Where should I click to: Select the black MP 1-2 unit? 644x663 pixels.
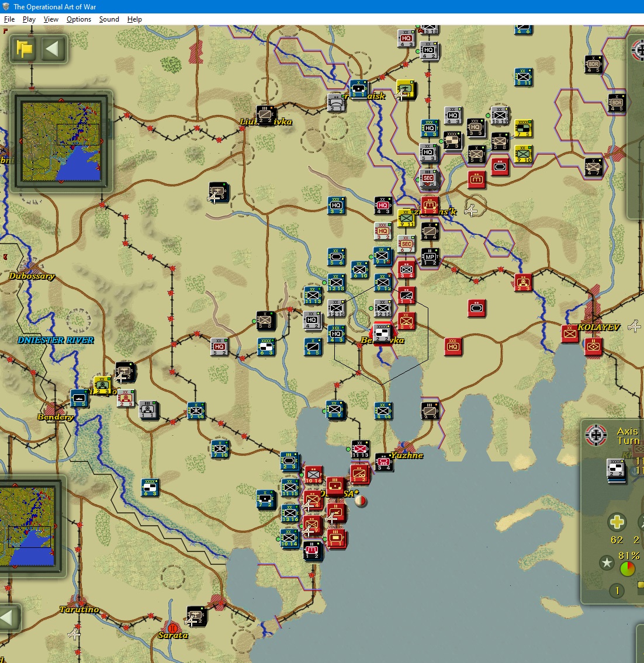[430, 256]
